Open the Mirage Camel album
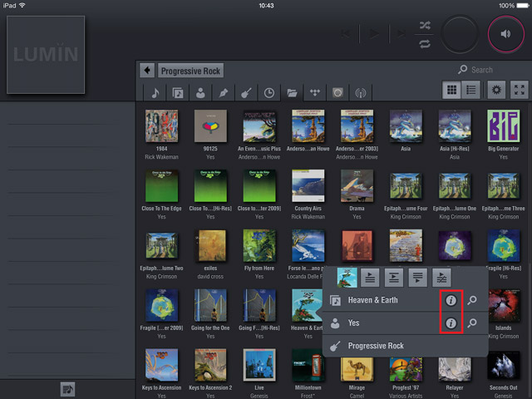The image size is (532, 399). click(357, 367)
